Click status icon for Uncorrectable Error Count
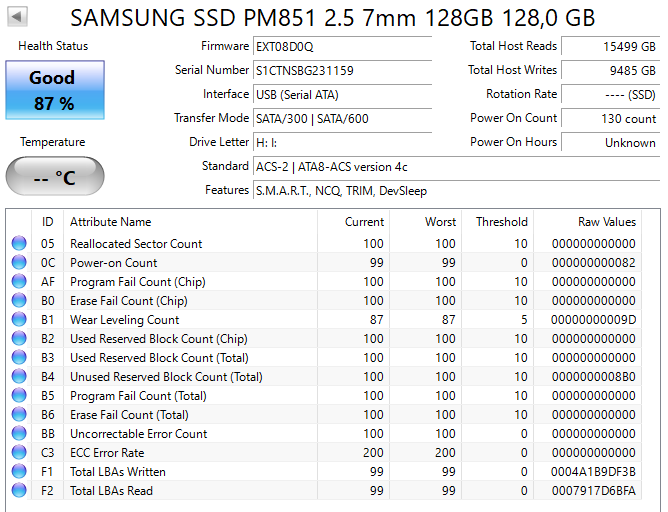Viewport: 668px width, 512px height. click(x=19, y=434)
